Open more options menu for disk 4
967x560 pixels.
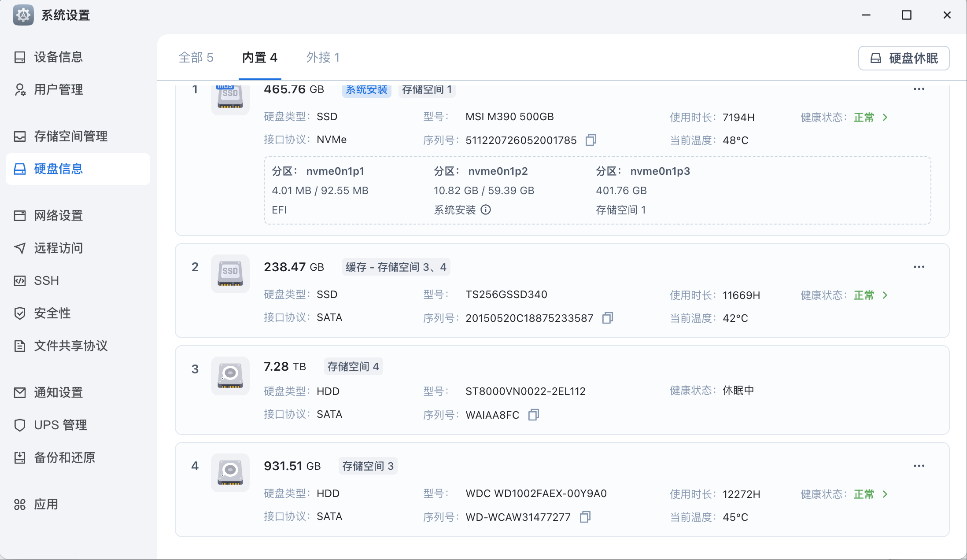[x=919, y=466]
